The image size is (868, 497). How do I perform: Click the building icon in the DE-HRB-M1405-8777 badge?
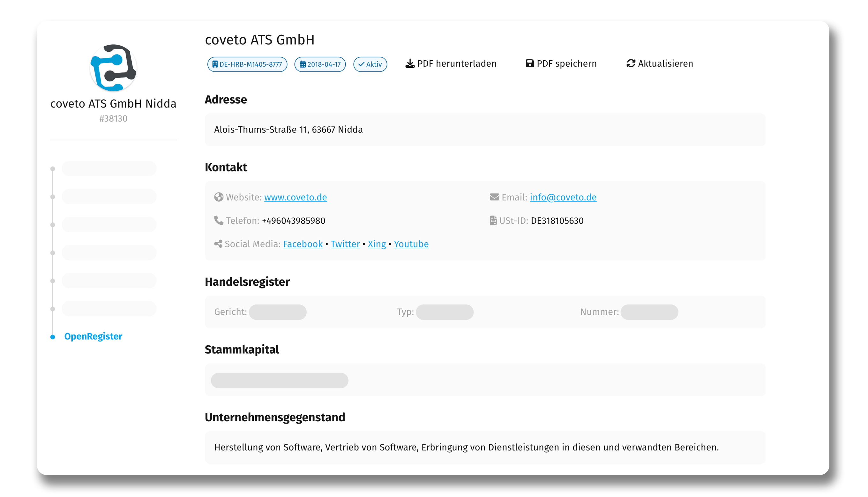point(215,64)
